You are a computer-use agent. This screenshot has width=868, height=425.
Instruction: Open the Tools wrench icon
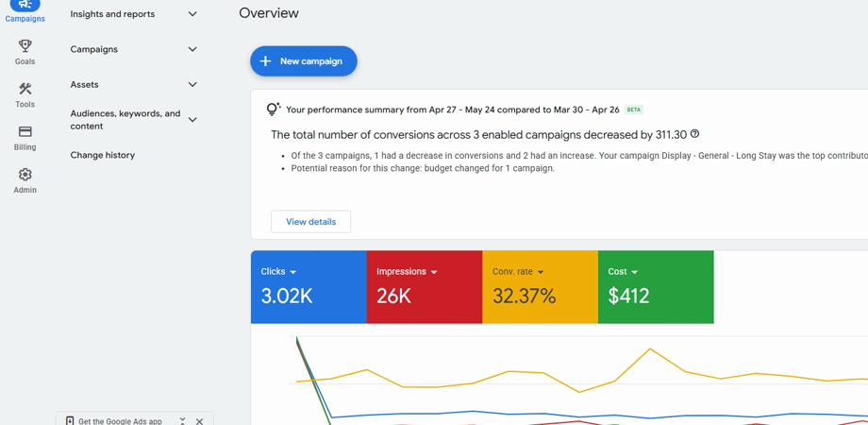coord(25,89)
